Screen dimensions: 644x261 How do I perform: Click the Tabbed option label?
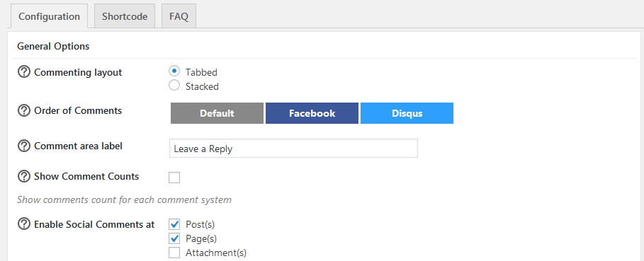coord(201,73)
